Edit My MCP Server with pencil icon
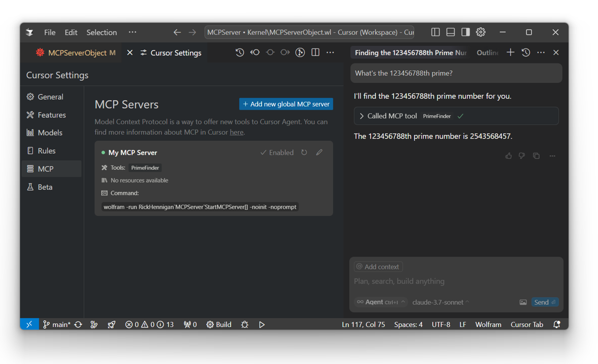The width and height of the screenshot is (598, 364). coord(319,152)
